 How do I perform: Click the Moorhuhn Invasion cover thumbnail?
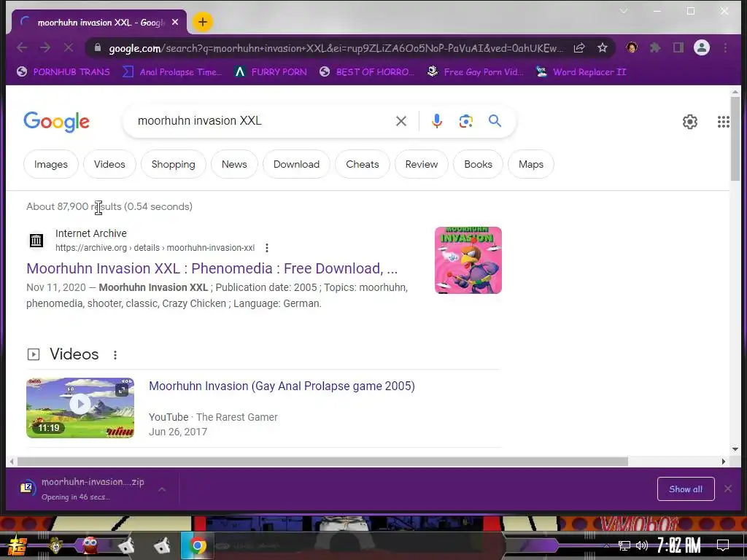(468, 260)
